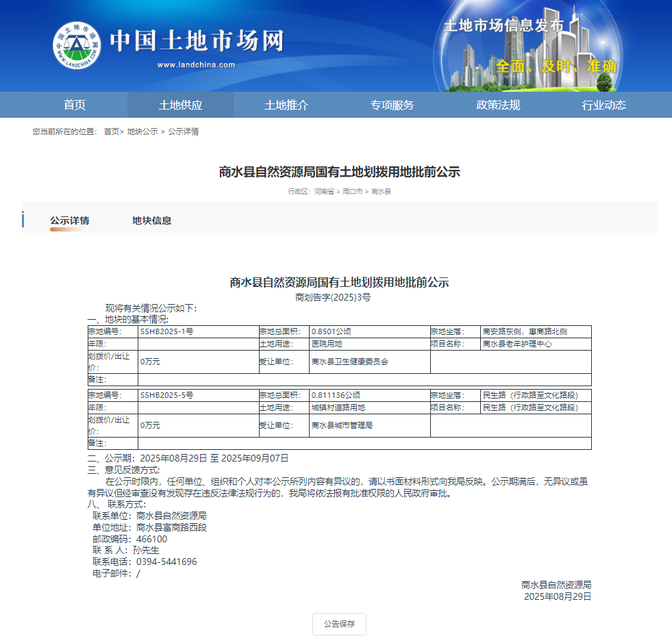Click the 商水县老年护理中心 project name cell

(517, 344)
